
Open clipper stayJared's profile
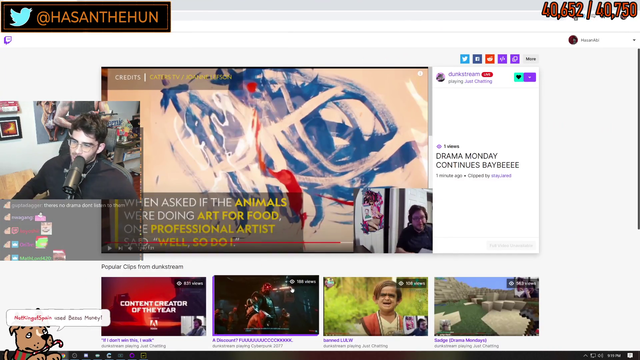[501, 176]
